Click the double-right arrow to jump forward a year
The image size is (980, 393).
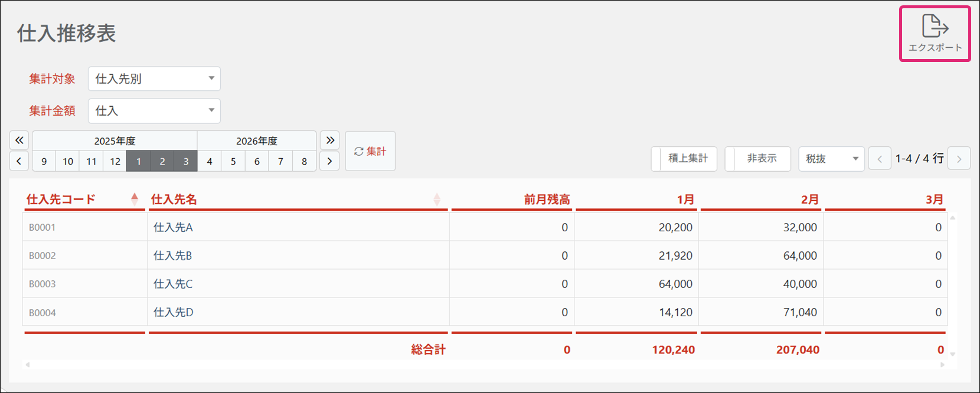pyautogui.click(x=329, y=140)
